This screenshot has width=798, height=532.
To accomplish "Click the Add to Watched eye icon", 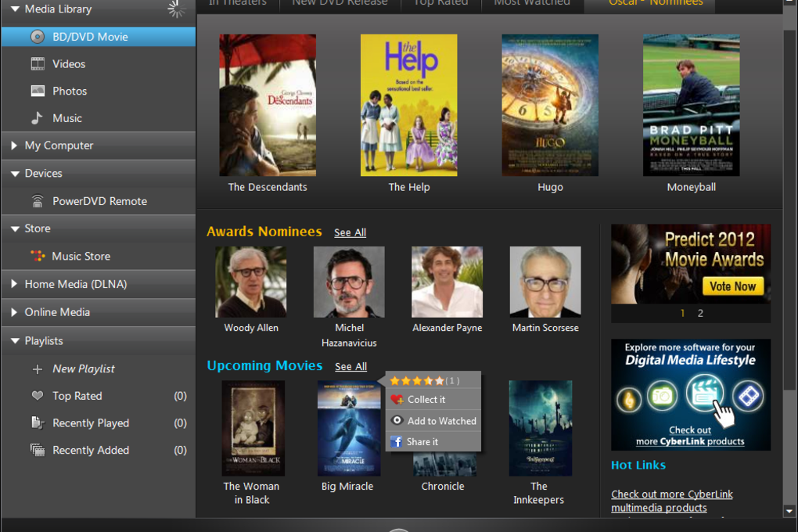I will click(397, 420).
